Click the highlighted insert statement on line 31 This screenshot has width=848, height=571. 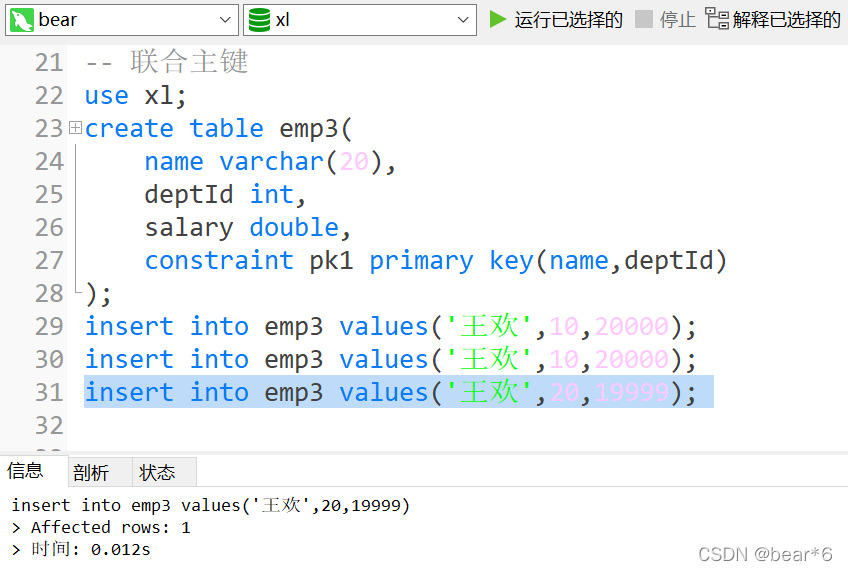[399, 392]
